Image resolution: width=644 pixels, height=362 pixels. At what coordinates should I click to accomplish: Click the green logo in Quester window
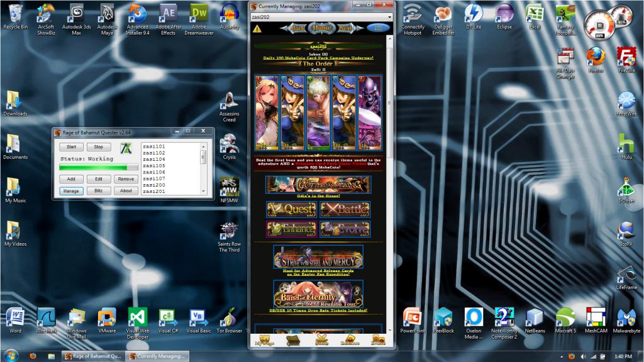[126, 148]
